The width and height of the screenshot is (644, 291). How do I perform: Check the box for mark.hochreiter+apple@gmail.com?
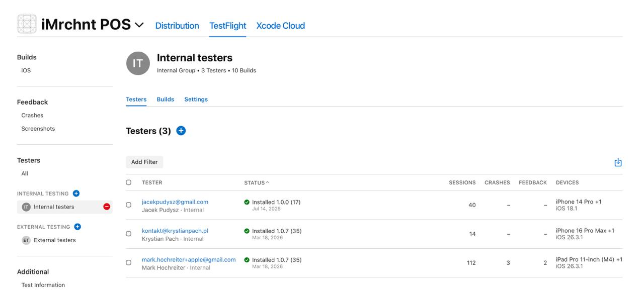click(x=129, y=262)
